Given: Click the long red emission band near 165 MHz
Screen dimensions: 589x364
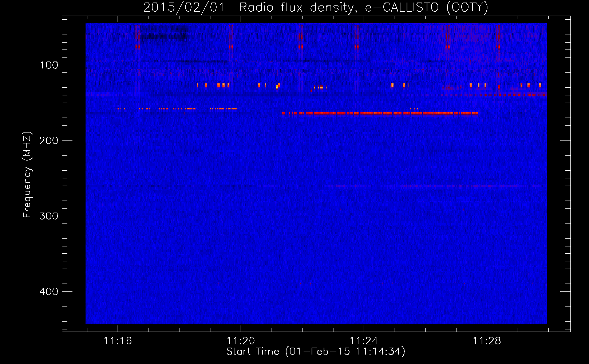Looking at the screenshot, I should pyautogui.click(x=380, y=113).
